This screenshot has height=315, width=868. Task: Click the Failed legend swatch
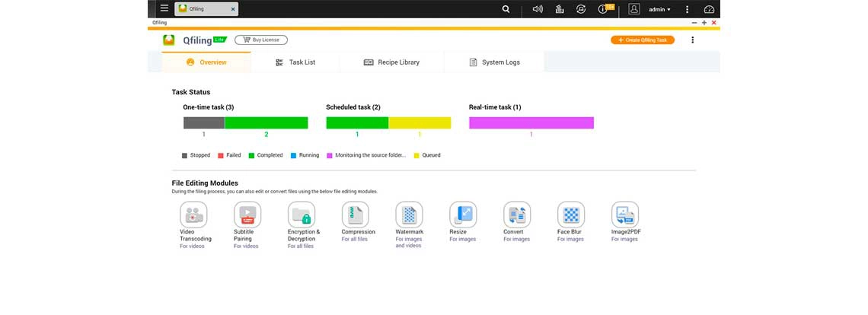click(221, 155)
